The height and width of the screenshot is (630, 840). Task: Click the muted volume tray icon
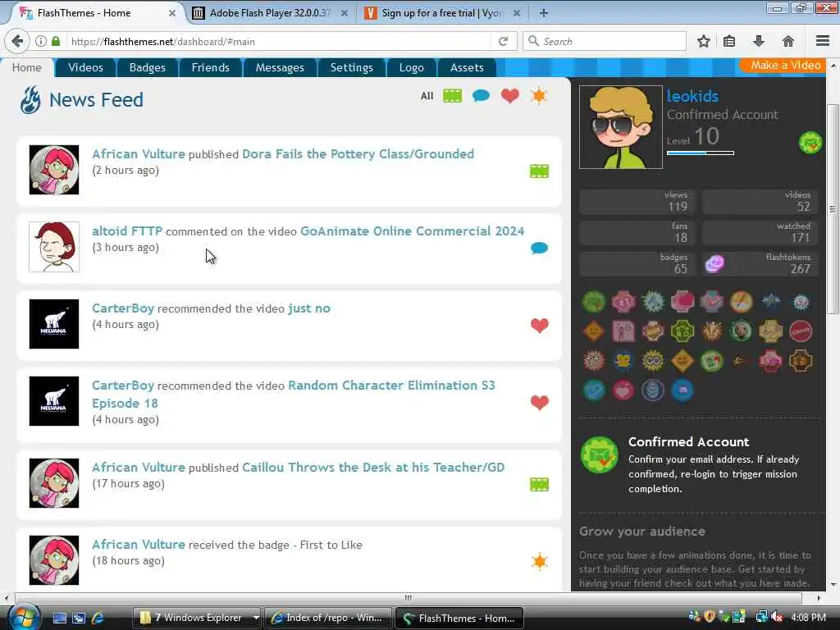click(776, 618)
